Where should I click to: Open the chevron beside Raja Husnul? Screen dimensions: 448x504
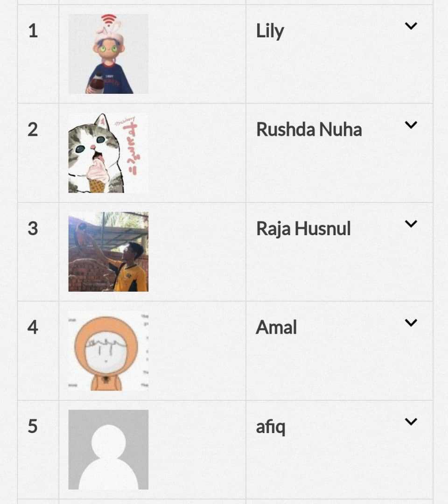[x=411, y=224]
